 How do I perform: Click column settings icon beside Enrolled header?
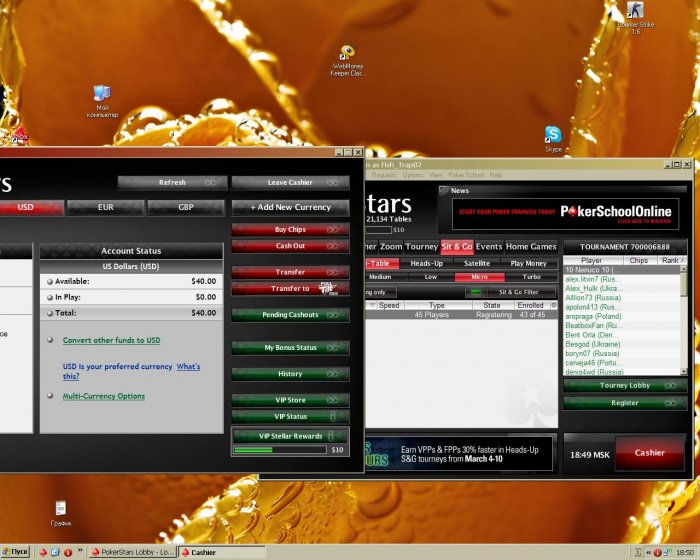(x=554, y=305)
